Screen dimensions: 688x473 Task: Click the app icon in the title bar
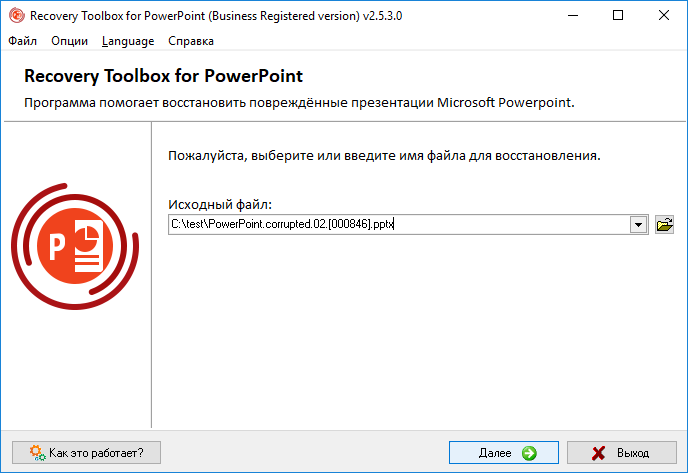point(17,15)
